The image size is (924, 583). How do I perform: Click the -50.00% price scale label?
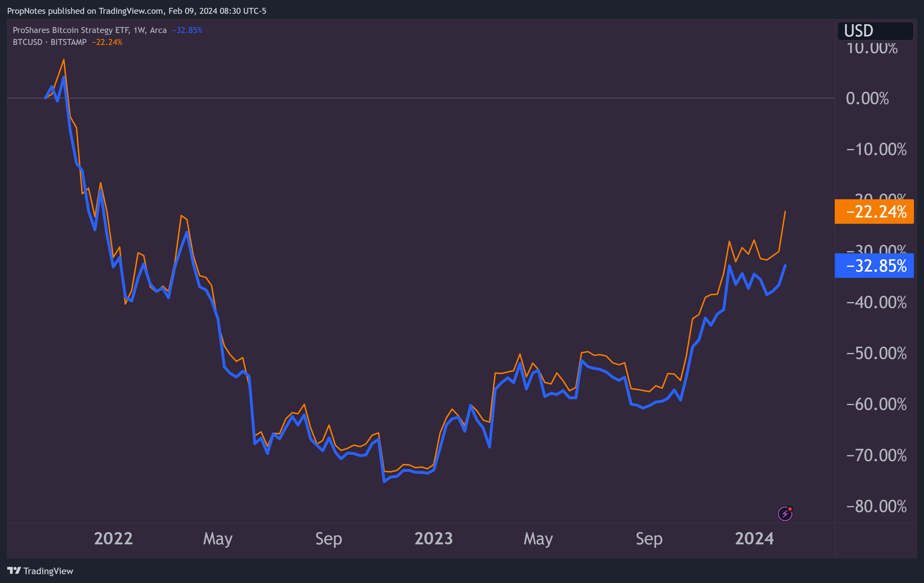coord(876,354)
